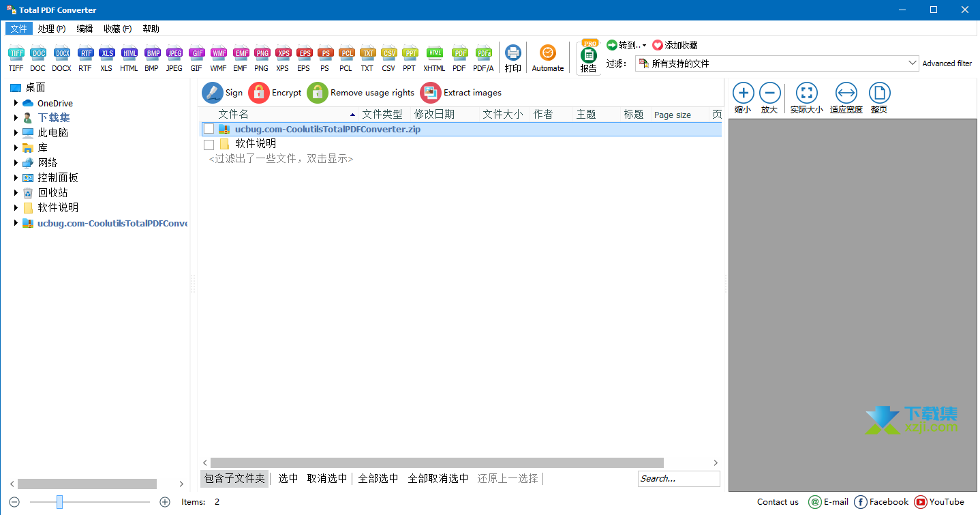Click the JPEG conversion icon
The height and width of the screenshot is (515, 980).
(x=174, y=53)
